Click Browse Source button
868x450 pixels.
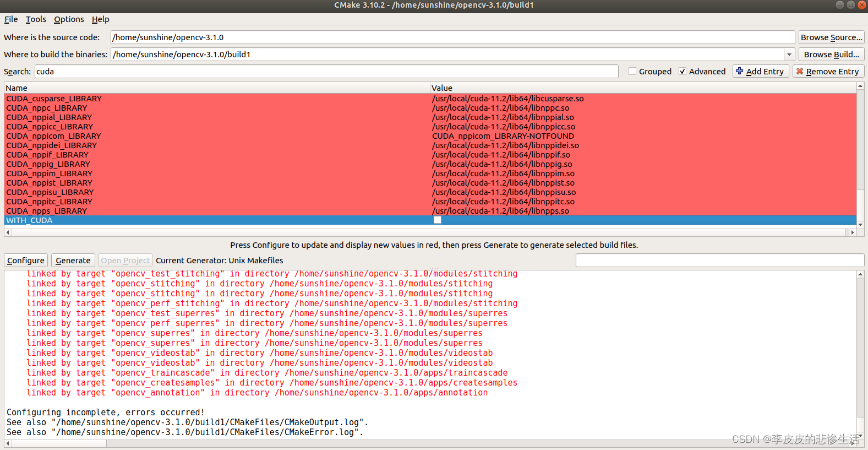[831, 37]
